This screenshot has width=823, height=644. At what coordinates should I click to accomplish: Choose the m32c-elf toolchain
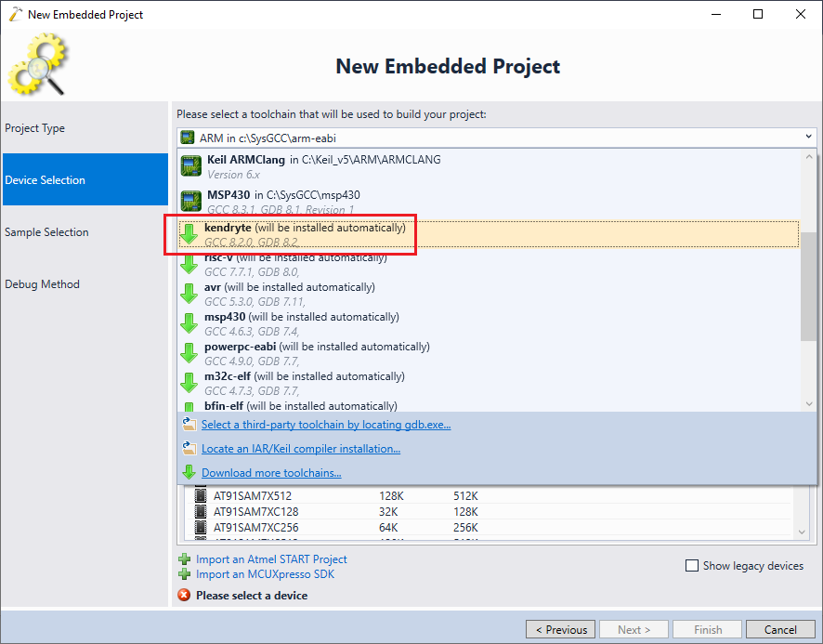coord(490,384)
